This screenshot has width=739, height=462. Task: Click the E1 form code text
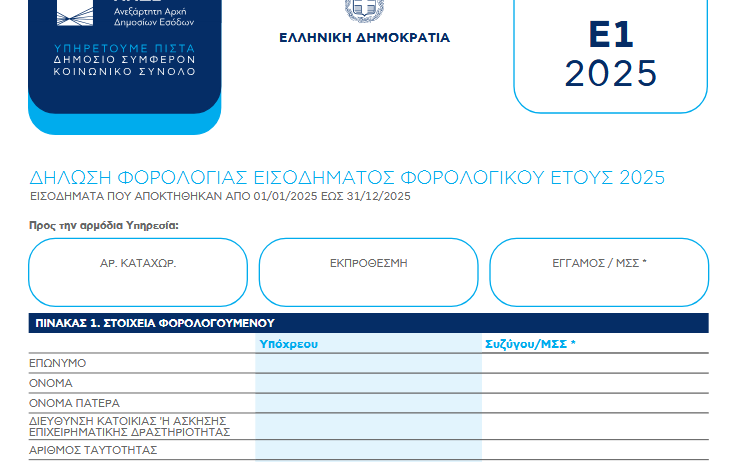pyautogui.click(x=611, y=35)
